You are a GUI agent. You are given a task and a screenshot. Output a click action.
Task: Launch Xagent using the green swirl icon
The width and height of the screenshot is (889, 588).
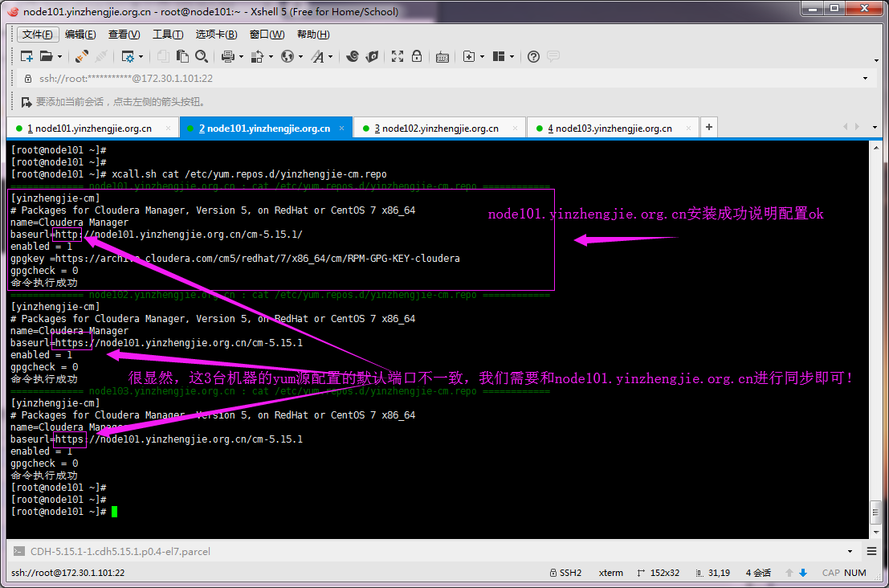click(x=372, y=56)
